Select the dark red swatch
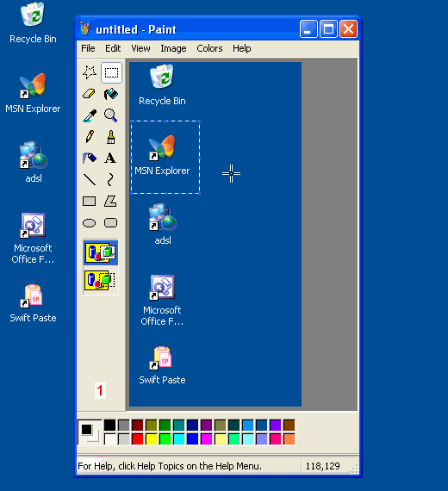This screenshot has height=491, width=448. pos(137,426)
